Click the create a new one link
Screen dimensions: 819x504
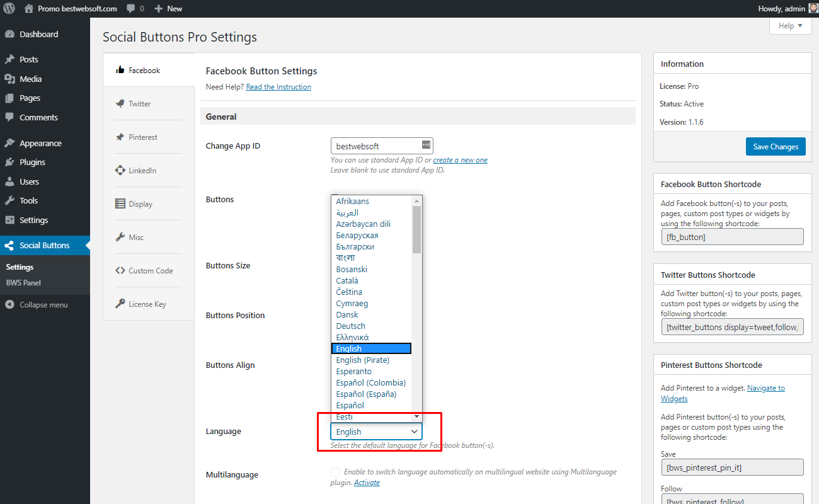(x=461, y=160)
